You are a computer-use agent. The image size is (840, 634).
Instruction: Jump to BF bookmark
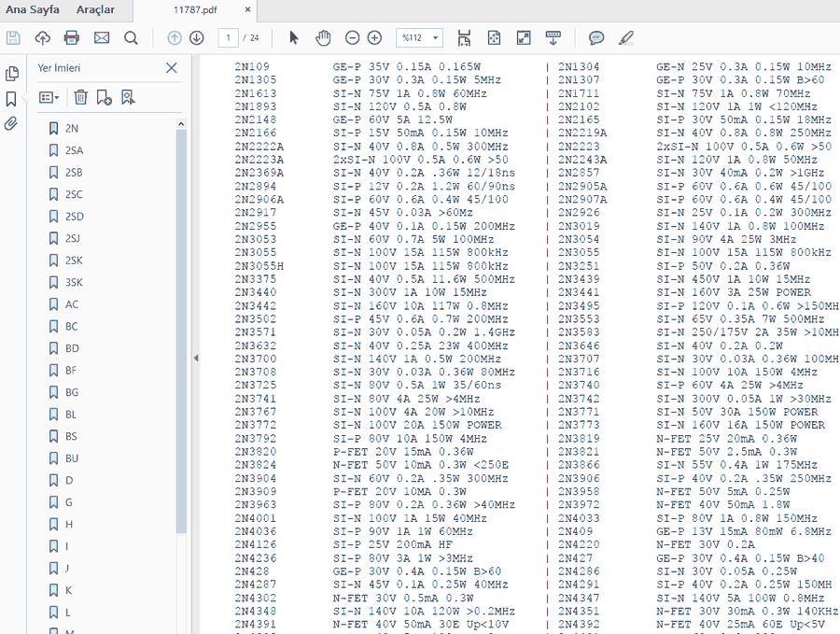pos(71,371)
